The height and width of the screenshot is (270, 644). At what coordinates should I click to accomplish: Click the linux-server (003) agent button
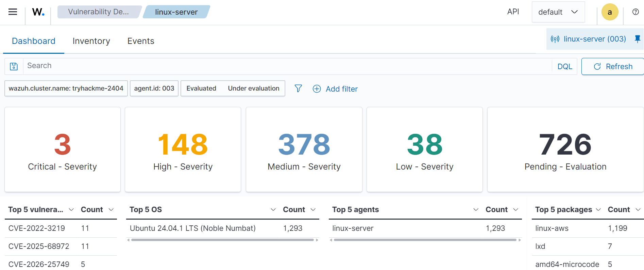click(x=595, y=39)
